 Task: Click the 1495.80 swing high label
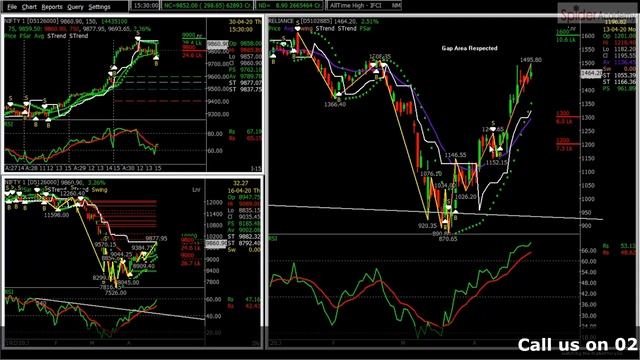pyautogui.click(x=531, y=60)
